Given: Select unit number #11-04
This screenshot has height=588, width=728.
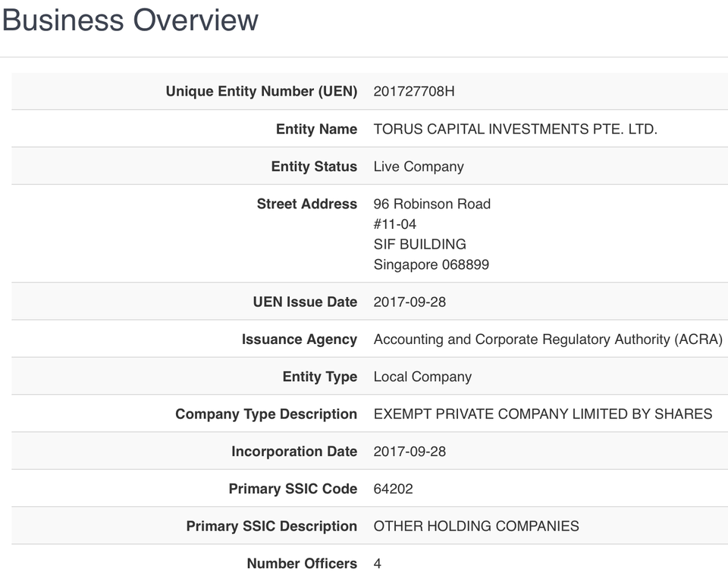Looking at the screenshot, I should point(395,224).
